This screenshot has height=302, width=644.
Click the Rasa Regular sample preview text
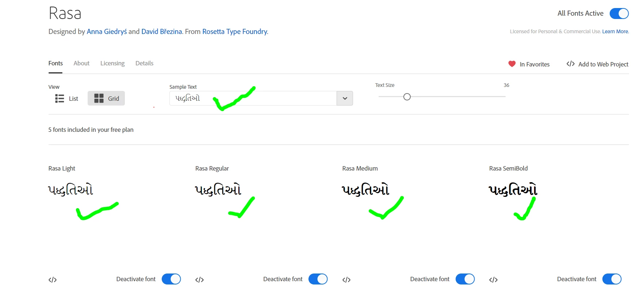(218, 190)
